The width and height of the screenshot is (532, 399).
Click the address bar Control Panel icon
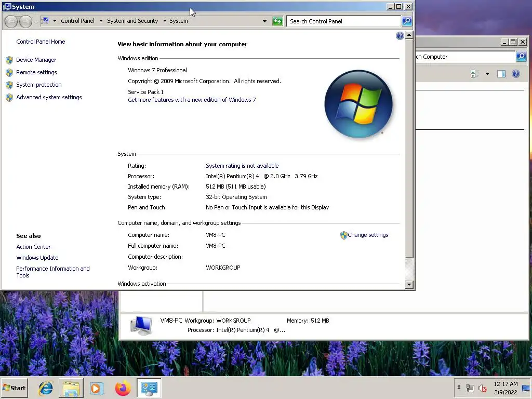point(46,21)
